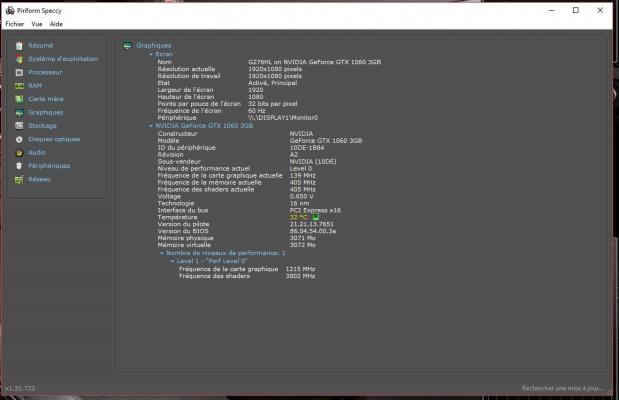Click the Réseau network icon
The width and height of the screenshot is (619, 400).
click(19, 180)
